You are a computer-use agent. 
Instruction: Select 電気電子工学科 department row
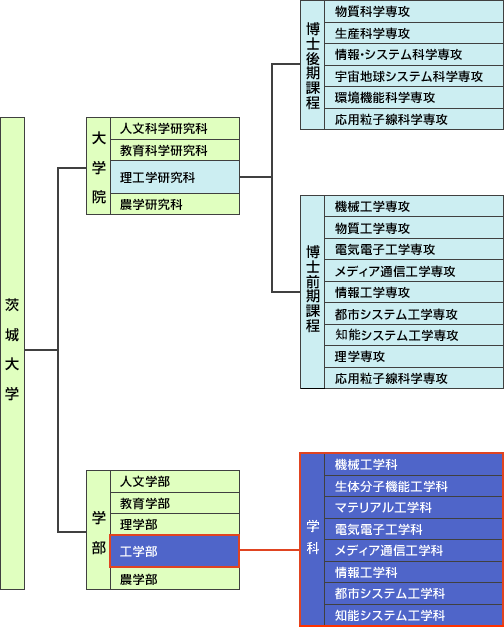click(414, 530)
